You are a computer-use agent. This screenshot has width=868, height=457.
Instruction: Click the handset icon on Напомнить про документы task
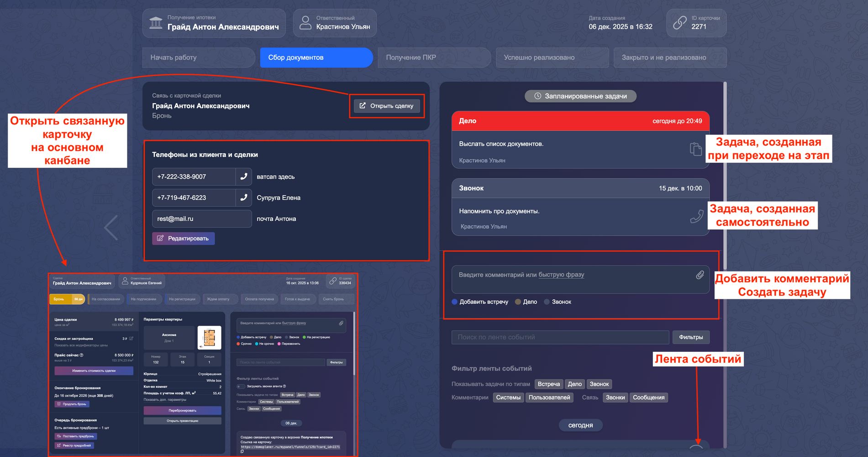(x=696, y=216)
